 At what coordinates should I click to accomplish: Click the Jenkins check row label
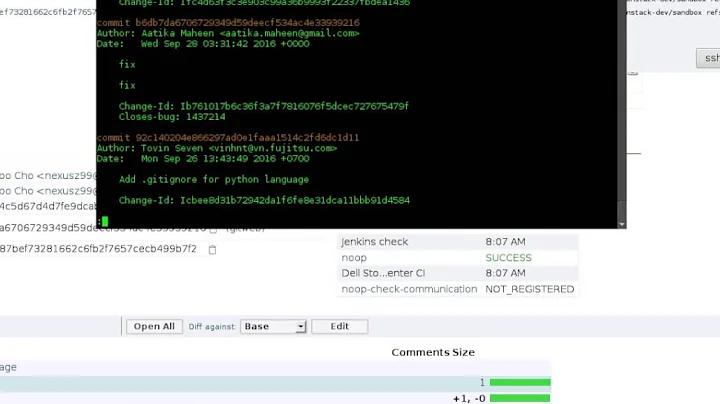click(374, 241)
